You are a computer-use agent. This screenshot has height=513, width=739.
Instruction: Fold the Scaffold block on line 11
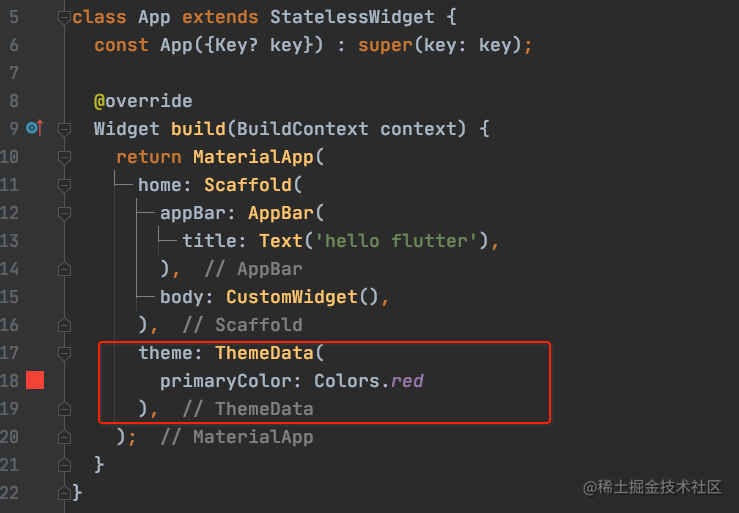(64, 185)
